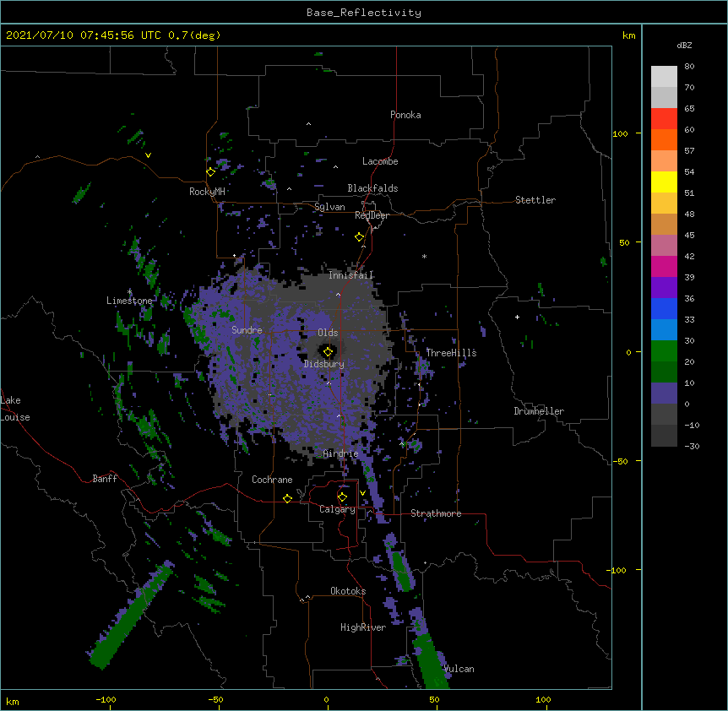Select the Stettler city label
Screen dimensions: 728x711
pos(535,200)
